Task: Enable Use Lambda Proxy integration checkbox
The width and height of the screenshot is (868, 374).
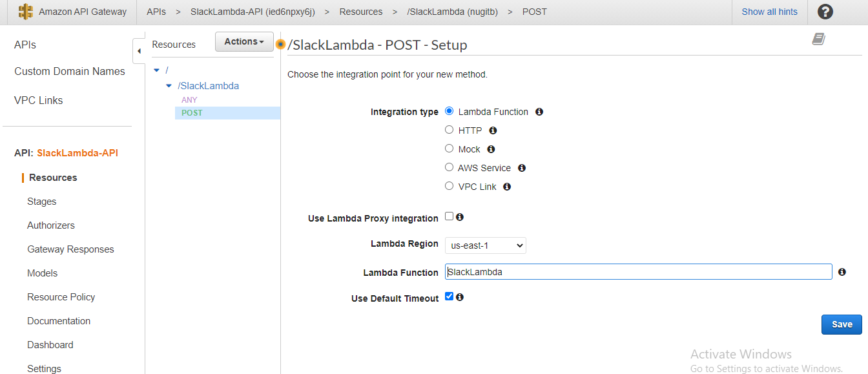Action: (449, 216)
